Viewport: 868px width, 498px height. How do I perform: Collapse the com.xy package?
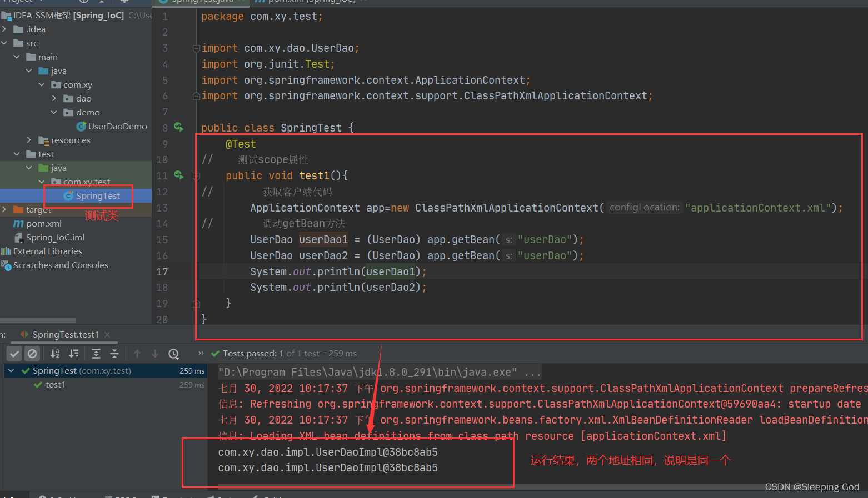(42, 84)
